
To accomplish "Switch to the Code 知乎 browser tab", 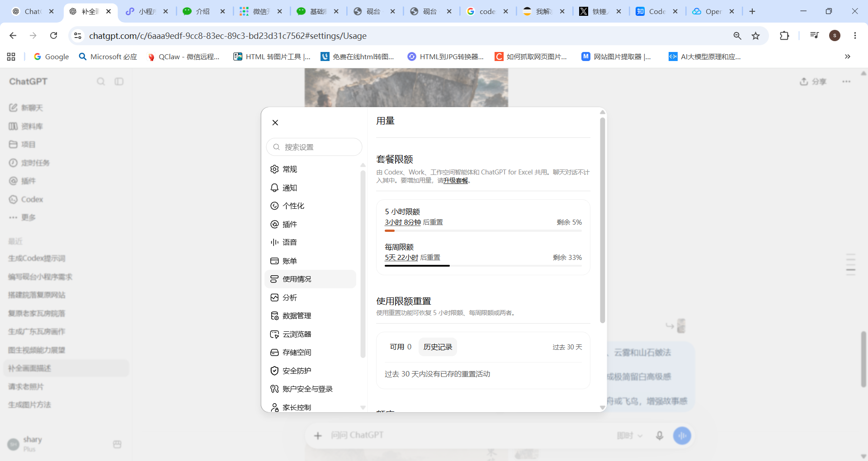I will coord(656,11).
